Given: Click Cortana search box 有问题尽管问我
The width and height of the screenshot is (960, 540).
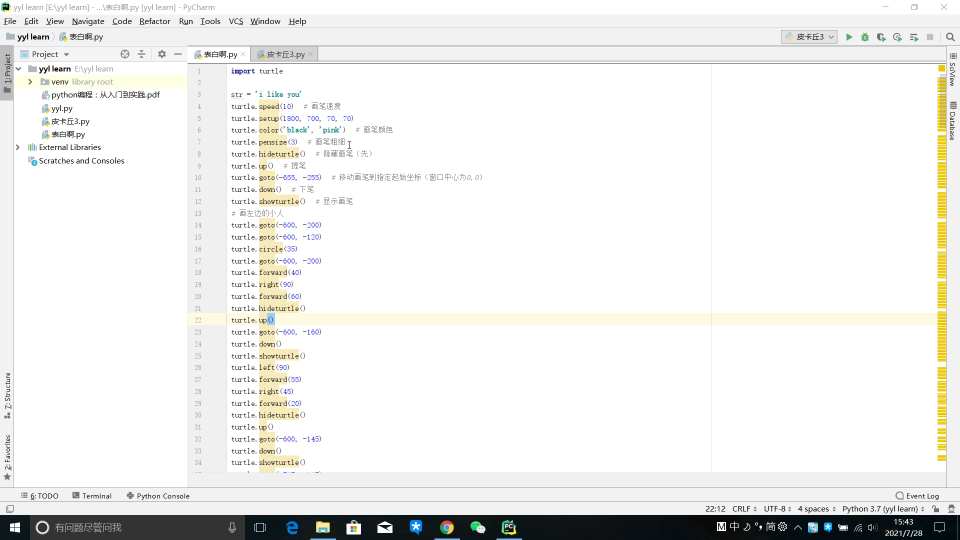Looking at the screenshot, I should [x=137, y=527].
